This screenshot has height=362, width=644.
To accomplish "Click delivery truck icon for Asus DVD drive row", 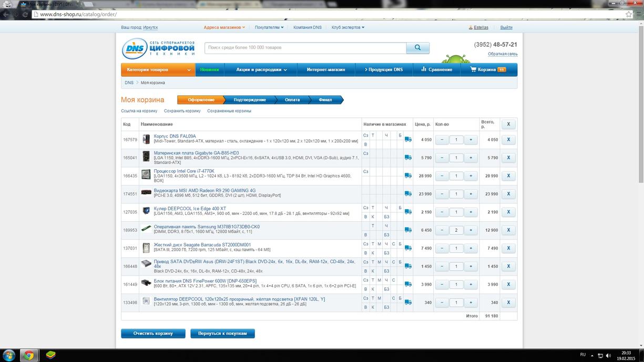I will point(408,266).
